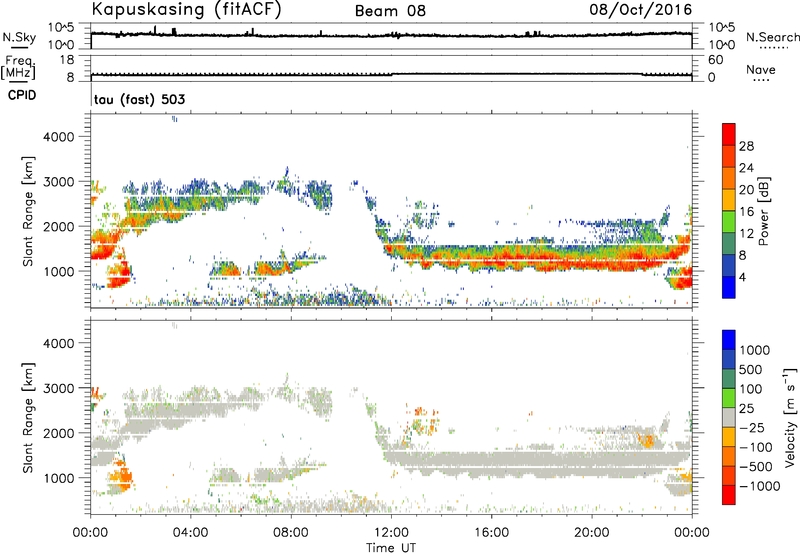
Task: Click the 12 label on the power colorbar
Action: coord(746,234)
